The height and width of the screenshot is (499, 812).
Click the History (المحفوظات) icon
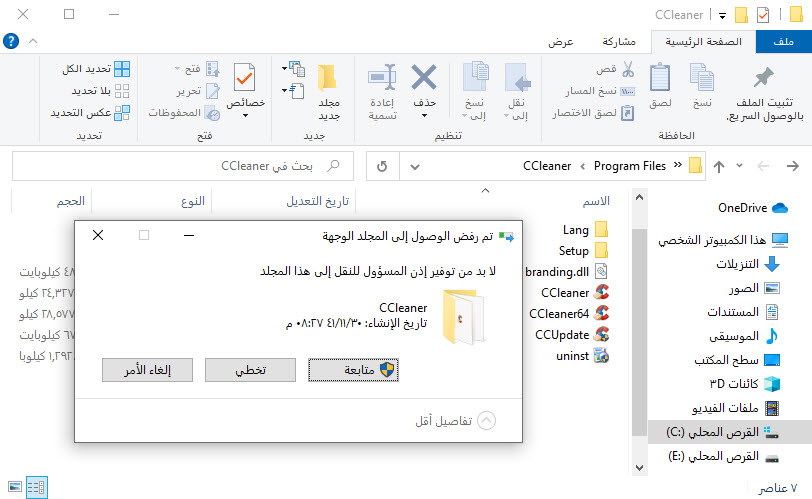click(x=212, y=113)
